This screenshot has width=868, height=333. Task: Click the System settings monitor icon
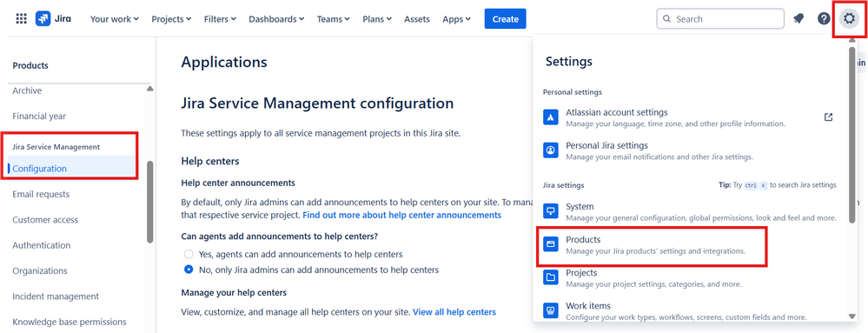[x=551, y=211]
